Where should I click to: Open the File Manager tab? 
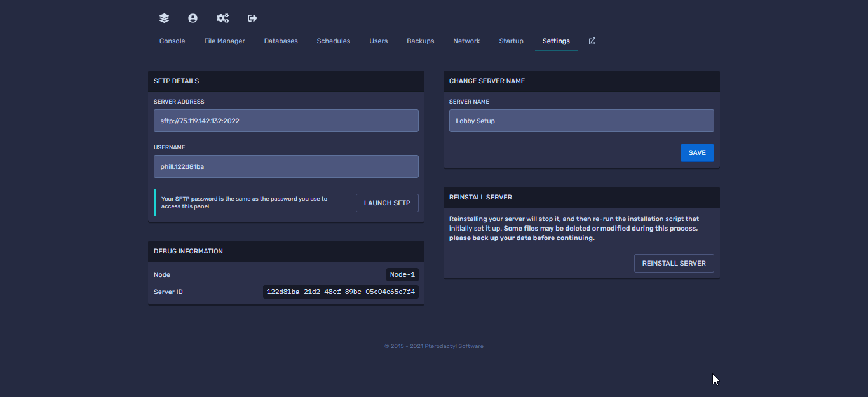pos(224,41)
